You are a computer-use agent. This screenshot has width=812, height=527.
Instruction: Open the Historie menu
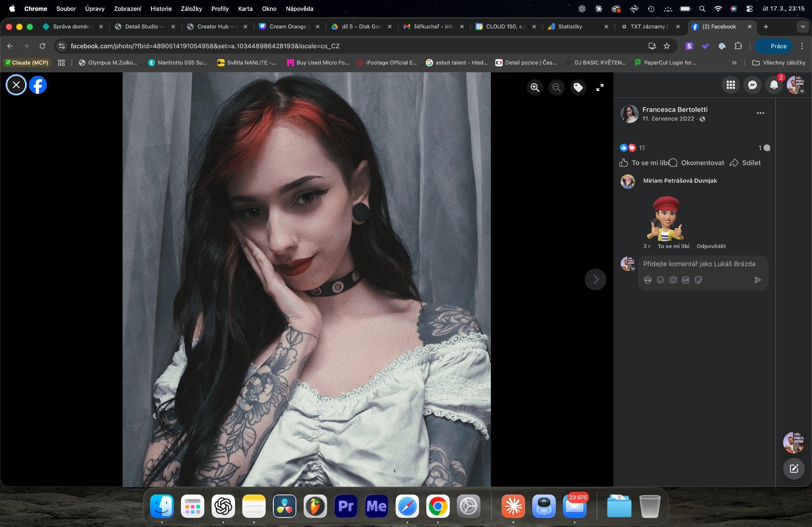point(161,9)
